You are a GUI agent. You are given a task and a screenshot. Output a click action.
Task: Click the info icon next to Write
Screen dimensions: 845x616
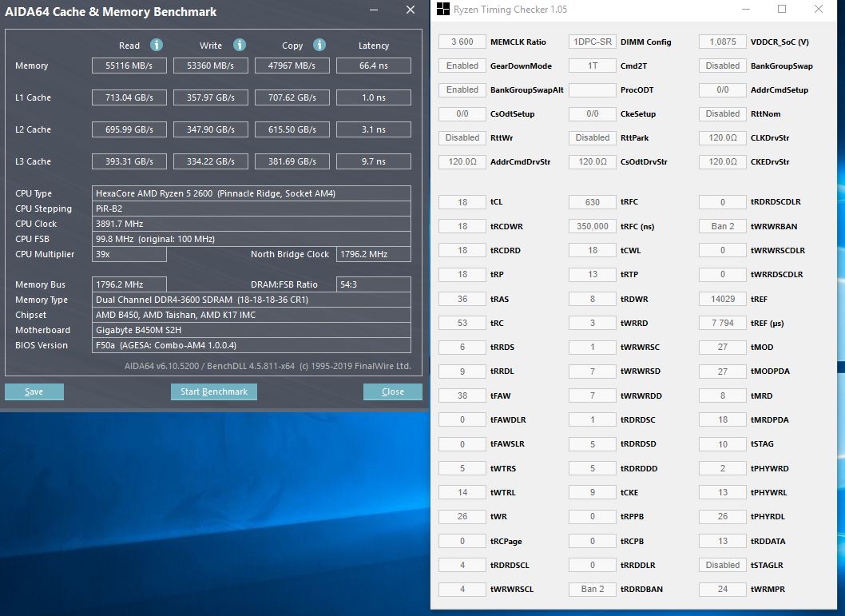240,46
